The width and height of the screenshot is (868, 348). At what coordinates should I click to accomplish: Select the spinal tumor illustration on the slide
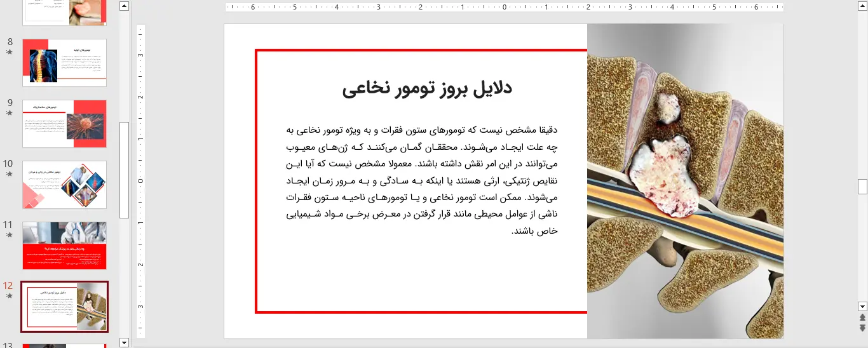685,181
